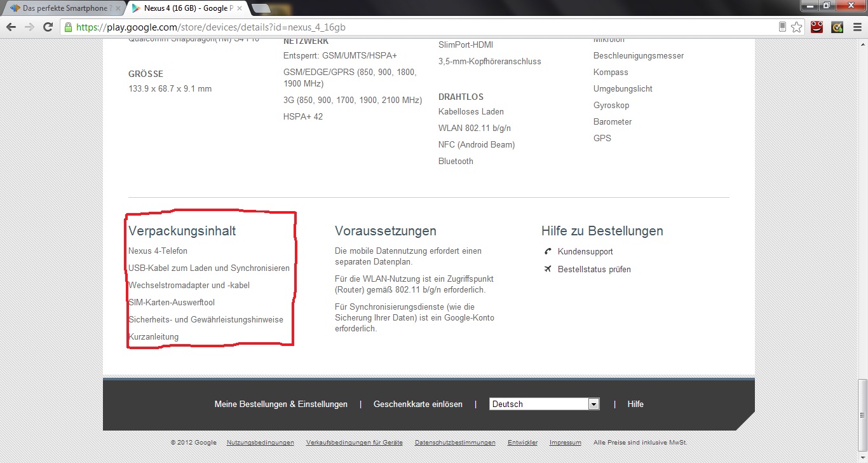Click Sicherheits- und Gewährleistungshinweise item
The width and height of the screenshot is (868, 463).
click(x=206, y=320)
